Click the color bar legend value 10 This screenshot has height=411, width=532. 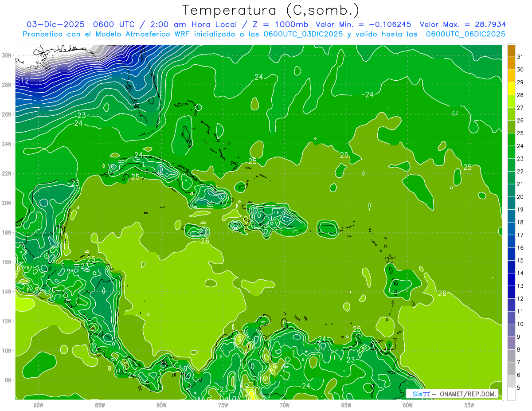coord(520,324)
